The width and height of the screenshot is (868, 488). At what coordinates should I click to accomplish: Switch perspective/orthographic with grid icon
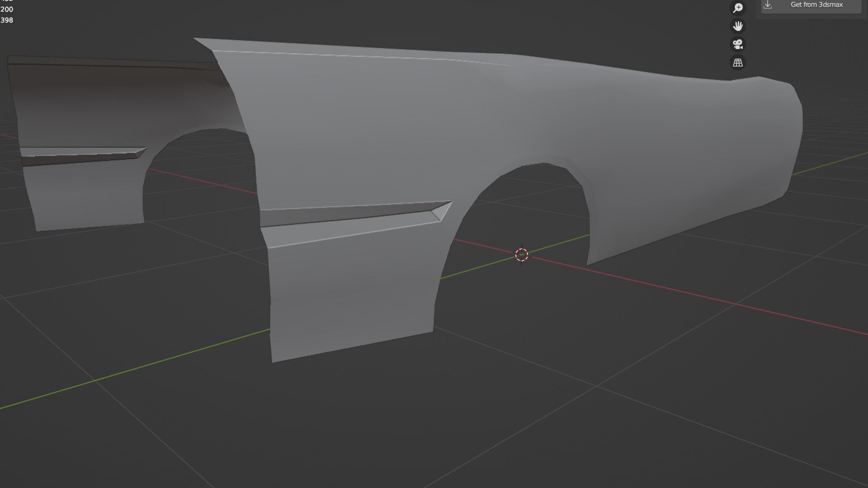pos(738,63)
